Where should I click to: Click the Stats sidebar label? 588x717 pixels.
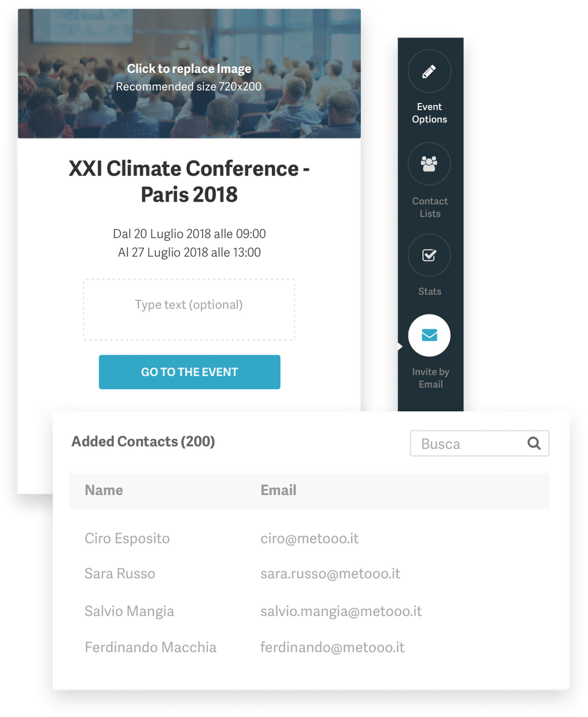pos(429,292)
